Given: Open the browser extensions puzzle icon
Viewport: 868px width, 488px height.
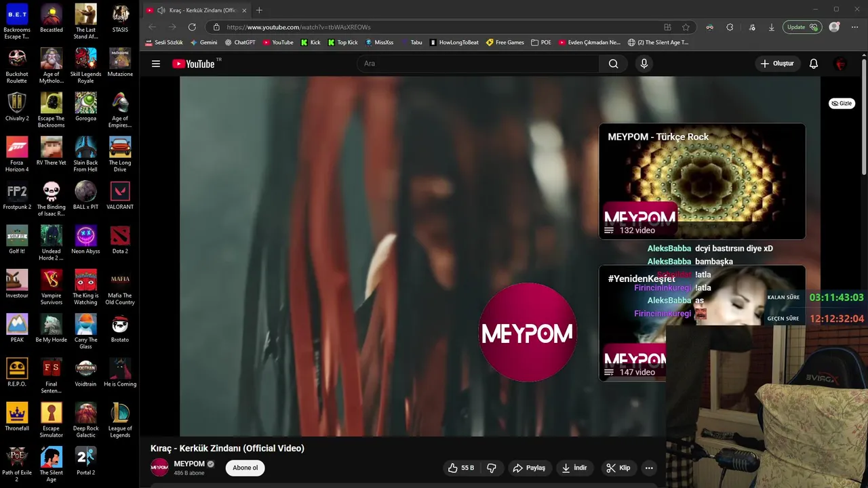Looking at the screenshot, I should tap(730, 27).
